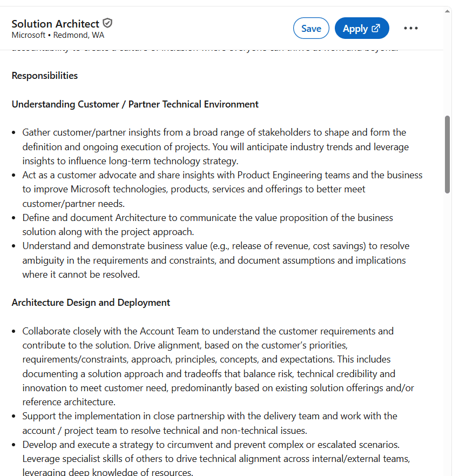Click the external link icon in Apply
The width and height of the screenshot is (459, 476).
(x=376, y=28)
